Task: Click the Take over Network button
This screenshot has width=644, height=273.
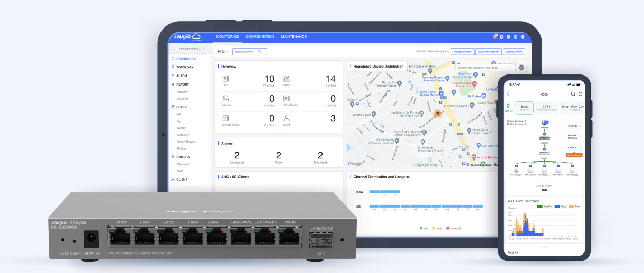Action: [488, 52]
